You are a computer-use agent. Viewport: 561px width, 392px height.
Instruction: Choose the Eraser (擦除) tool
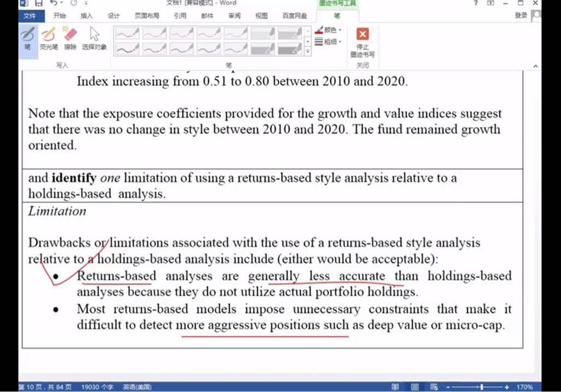tap(70, 38)
